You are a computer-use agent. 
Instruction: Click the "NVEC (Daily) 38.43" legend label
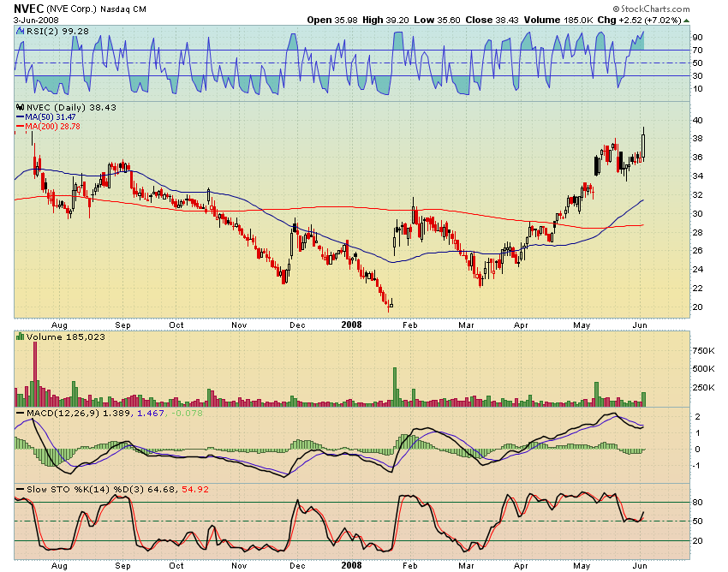coord(71,107)
